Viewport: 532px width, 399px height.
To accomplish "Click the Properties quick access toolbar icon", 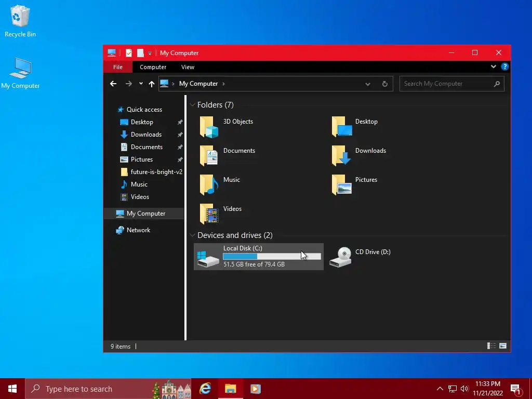I will click(x=129, y=53).
